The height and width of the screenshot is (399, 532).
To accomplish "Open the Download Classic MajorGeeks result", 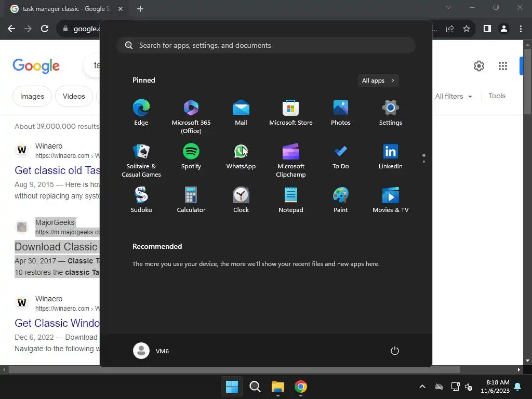I will (x=57, y=247).
